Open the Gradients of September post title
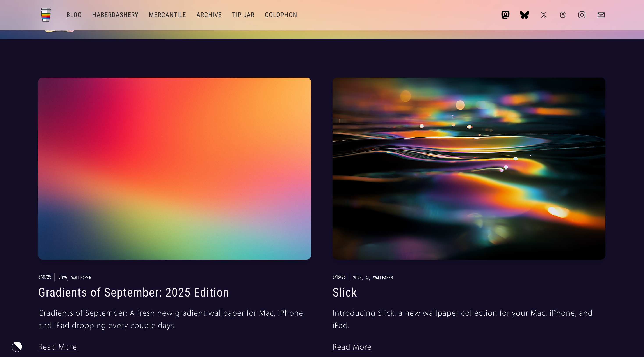This screenshot has width=644, height=357. pos(133,292)
